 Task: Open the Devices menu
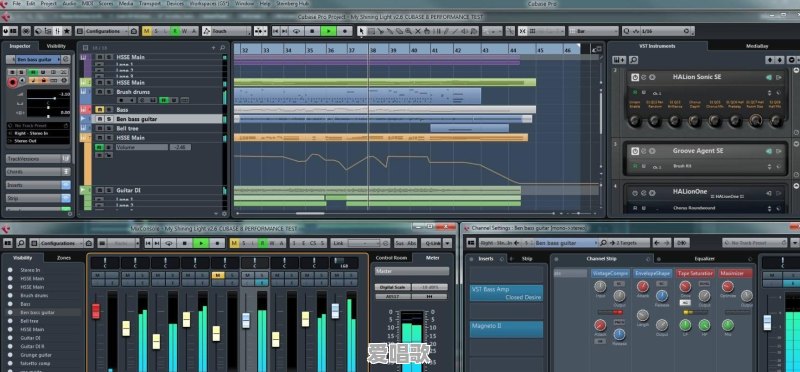[175, 4]
